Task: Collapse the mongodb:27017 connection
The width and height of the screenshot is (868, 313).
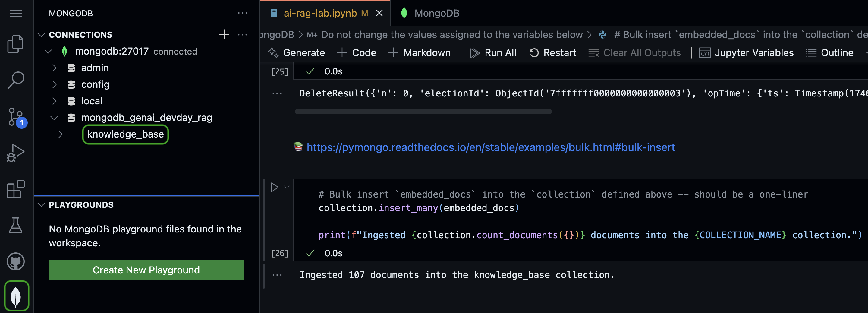Action: click(48, 52)
